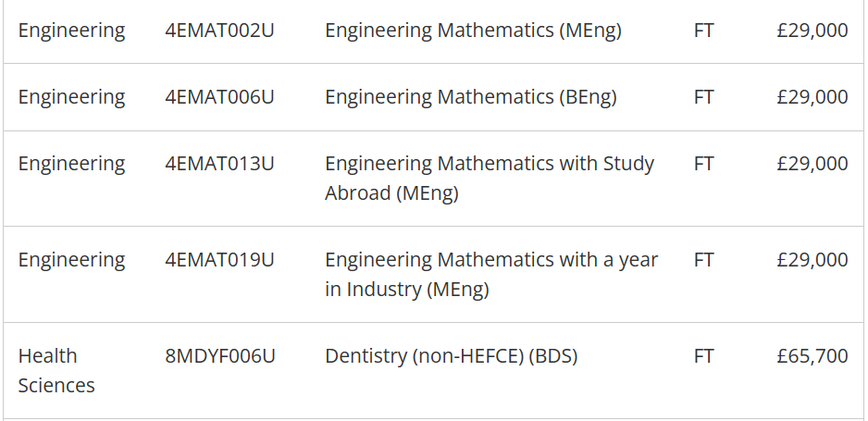Select the Engineering Mathematics (BEng) course title
This screenshot has width=868, height=421.
click(x=470, y=97)
